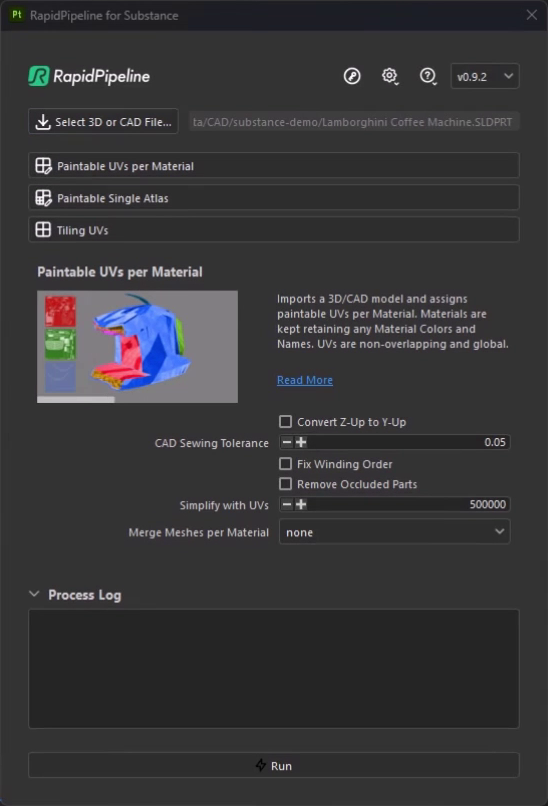Collapse the Process Log section
Image resolution: width=548 pixels, height=806 pixels.
(x=34, y=594)
